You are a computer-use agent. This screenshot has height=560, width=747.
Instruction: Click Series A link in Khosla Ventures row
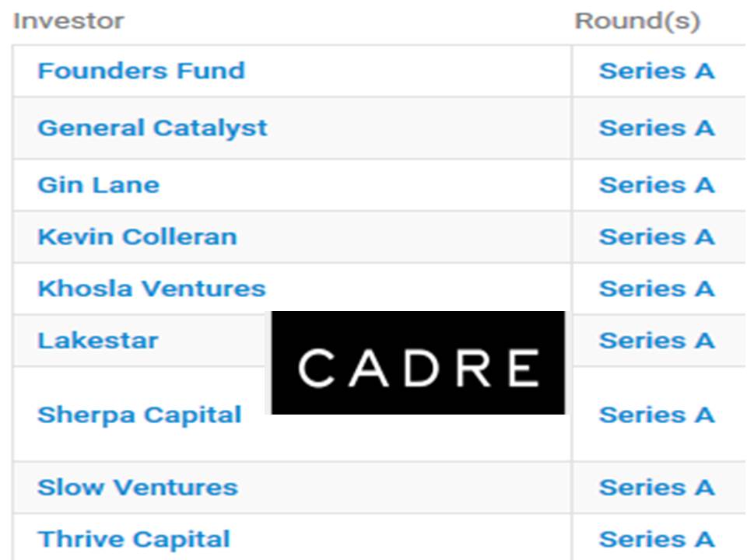657,289
